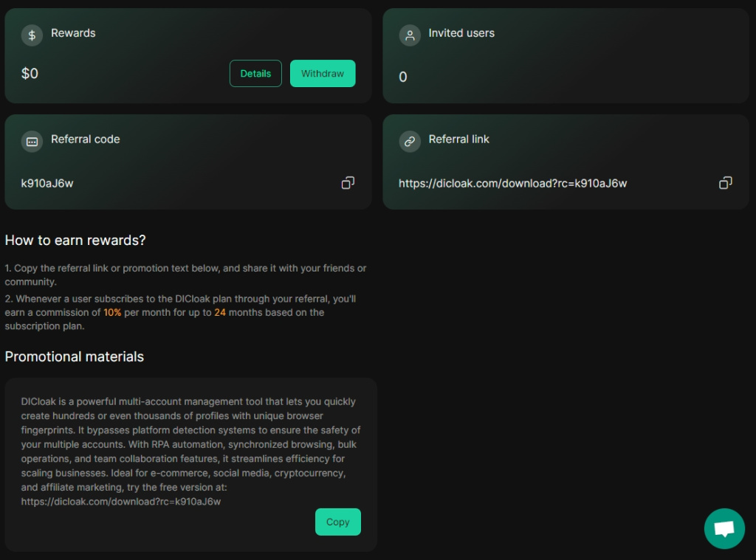Copy the referral link icon

click(x=726, y=183)
